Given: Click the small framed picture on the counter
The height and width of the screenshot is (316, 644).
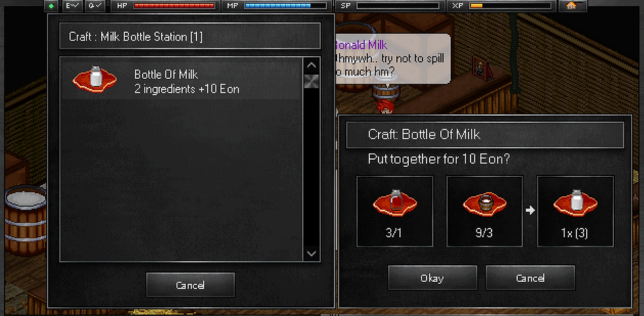Looking at the screenshot, I should tap(482, 67).
